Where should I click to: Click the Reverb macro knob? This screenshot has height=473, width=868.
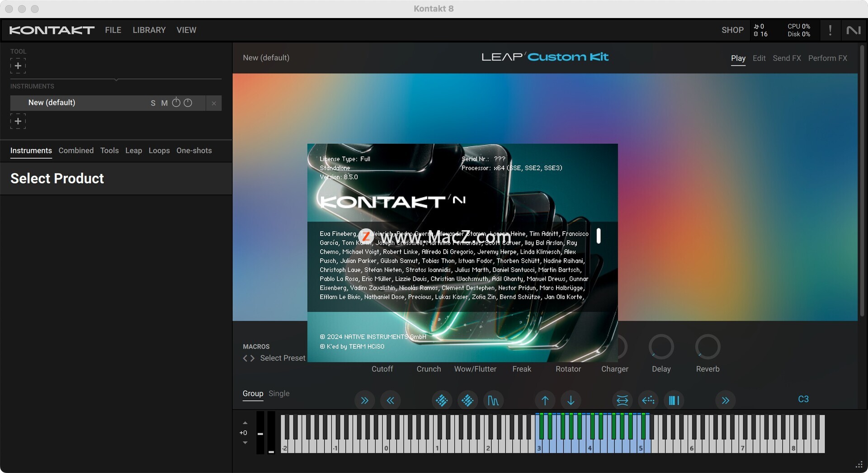(708, 347)
